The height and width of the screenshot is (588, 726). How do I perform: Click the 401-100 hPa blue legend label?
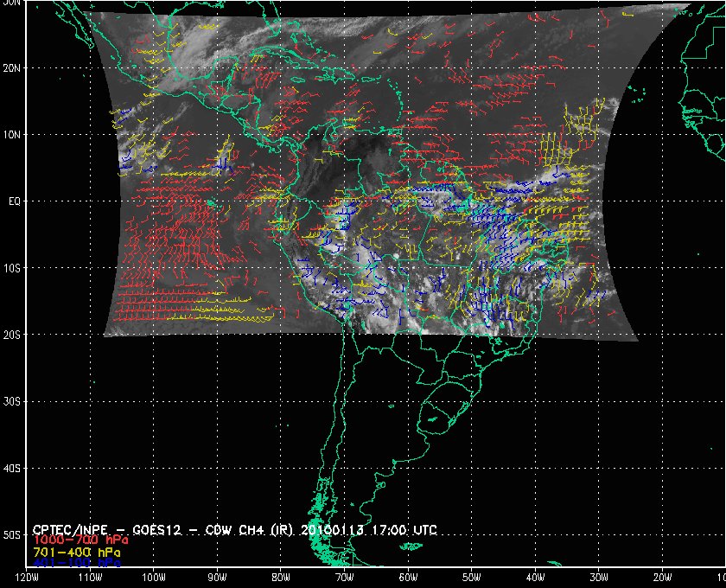(x=76, y=563)
